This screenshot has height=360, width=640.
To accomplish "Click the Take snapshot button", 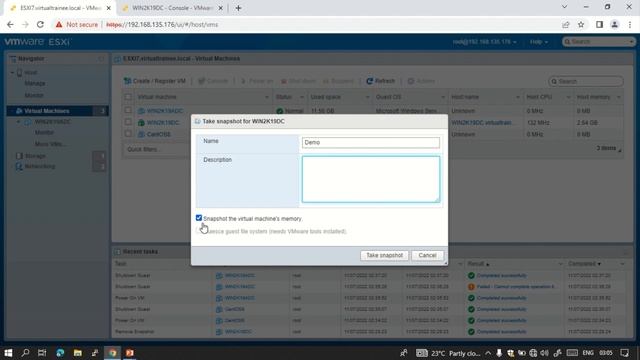I will tap(384, 255).
